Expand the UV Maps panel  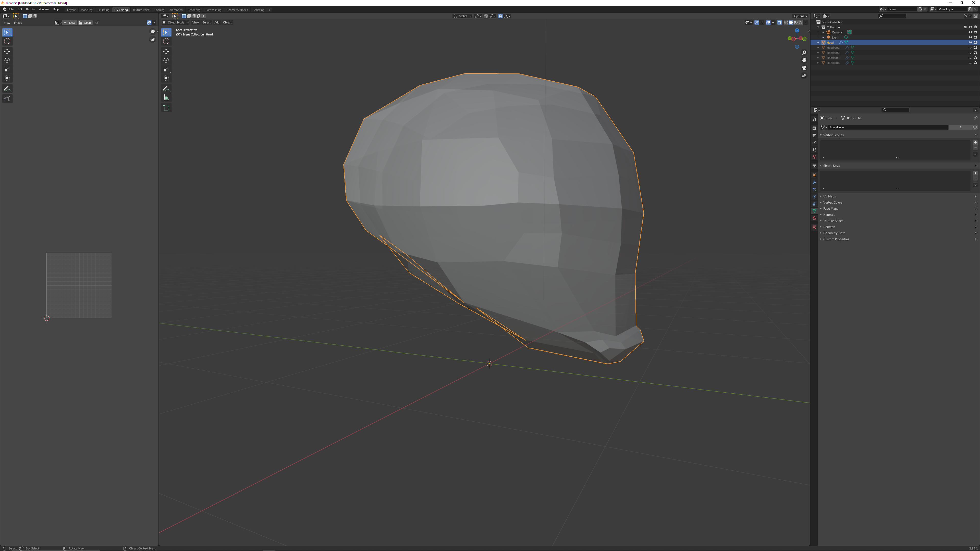pyautogui.click(x=829, y=197)
